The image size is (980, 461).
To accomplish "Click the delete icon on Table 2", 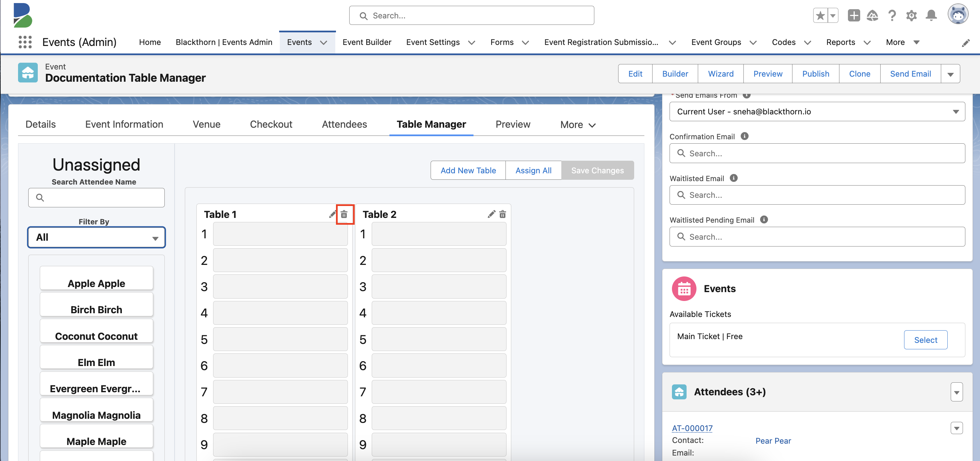I will (x=502, y=214).
